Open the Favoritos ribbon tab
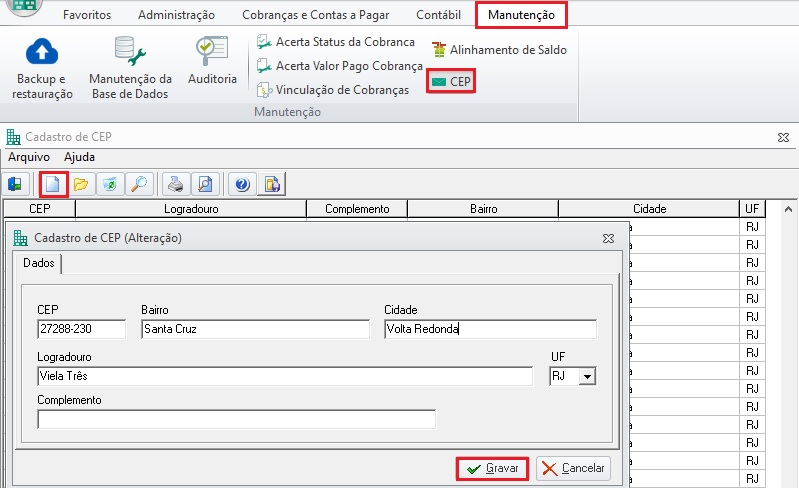Image resolution: width=799 pixels, height=488 pixels. coord(87,15)
